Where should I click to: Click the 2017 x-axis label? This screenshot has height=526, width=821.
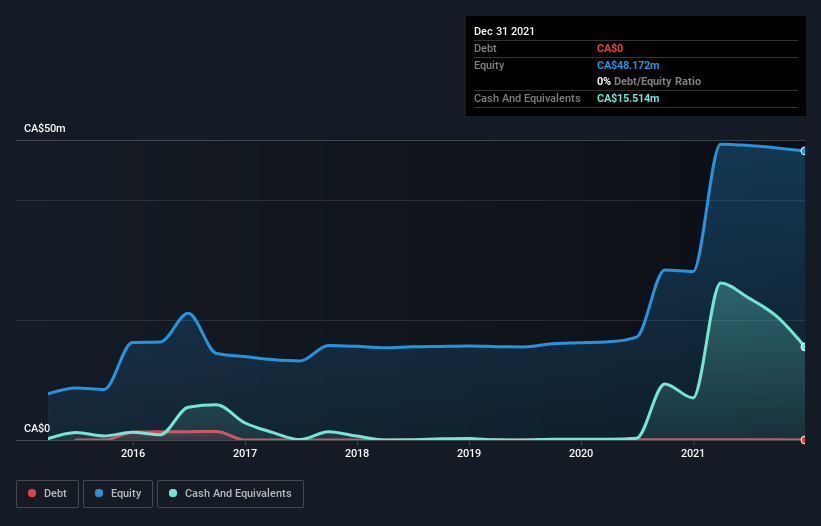[x=245, y=453]
